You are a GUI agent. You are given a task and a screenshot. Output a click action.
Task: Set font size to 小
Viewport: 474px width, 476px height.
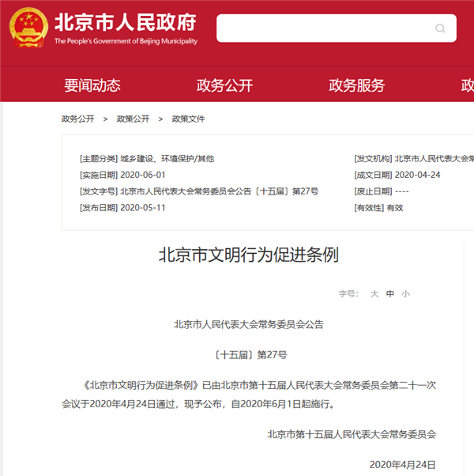click(x=405, y=293)
